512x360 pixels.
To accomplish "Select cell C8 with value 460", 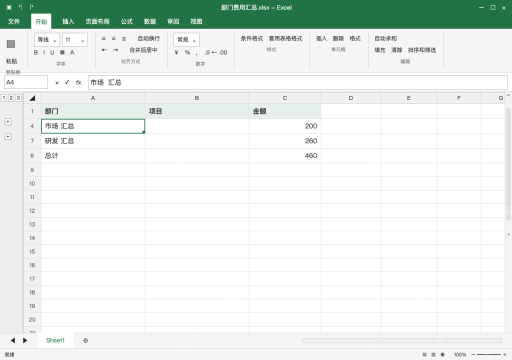I will point(285,156).
